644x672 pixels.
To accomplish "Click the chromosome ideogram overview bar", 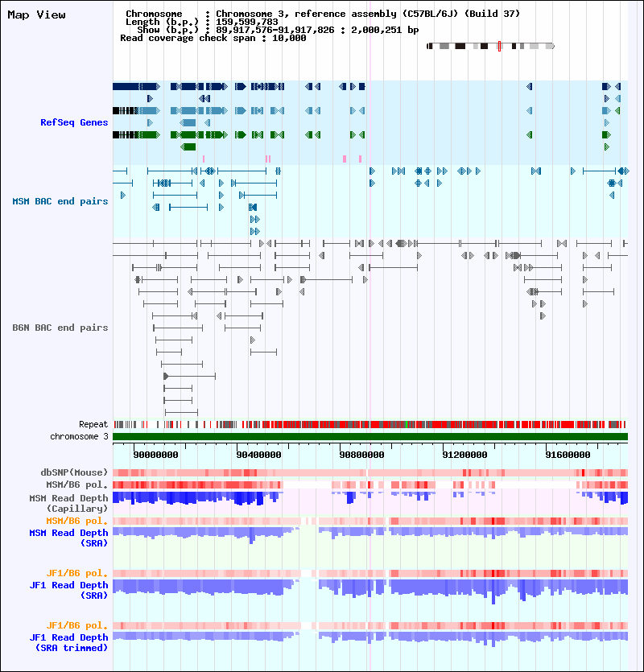I will pyautogui.click(x=490, y=46).
